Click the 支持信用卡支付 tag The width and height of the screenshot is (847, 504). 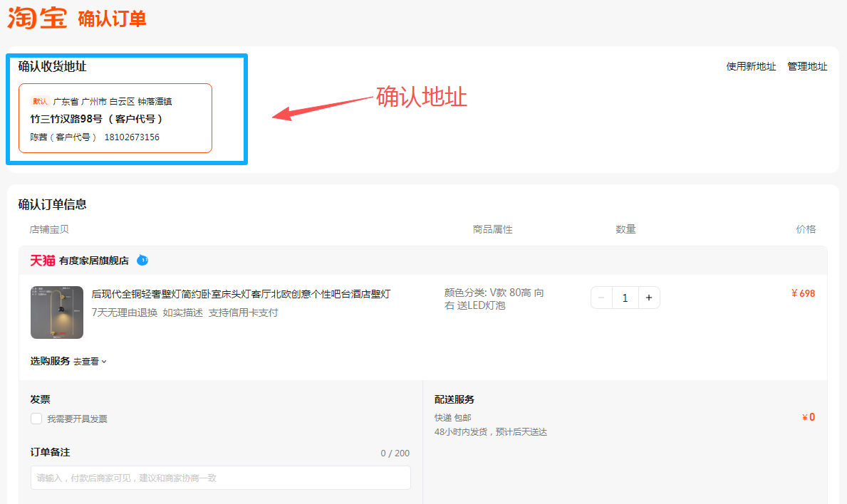point(243,313)
